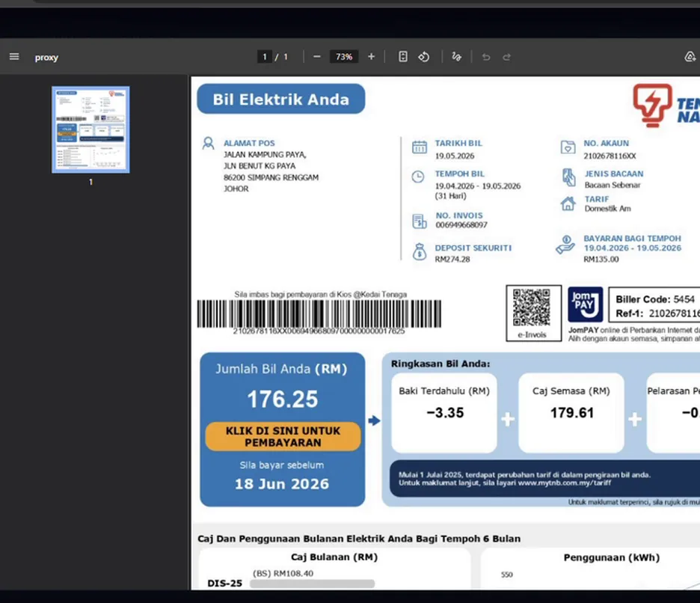Click the KLIK DI SINI UNTUK PEMBAYARAN button

(x=283, y=436)
